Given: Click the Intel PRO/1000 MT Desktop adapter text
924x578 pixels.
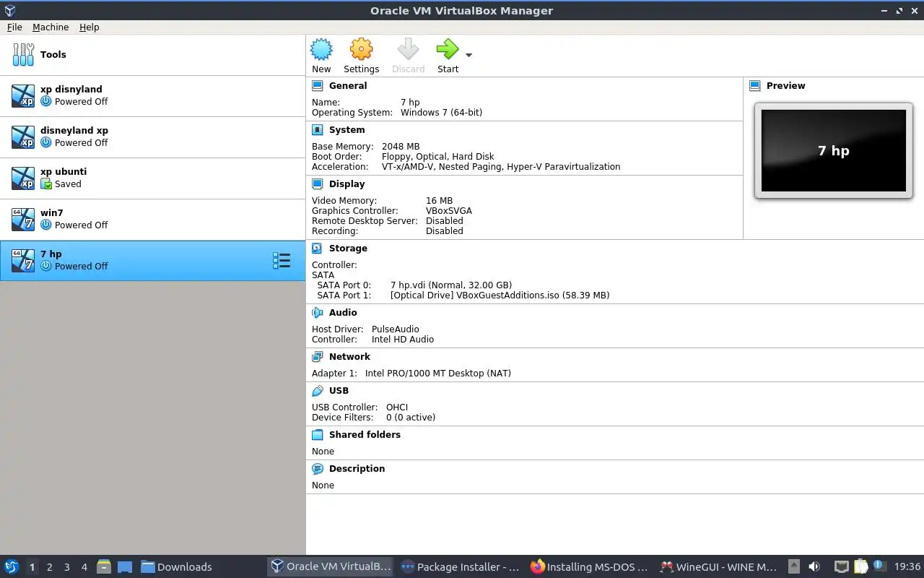Looking at the screenshot, I should coord(438,373).
